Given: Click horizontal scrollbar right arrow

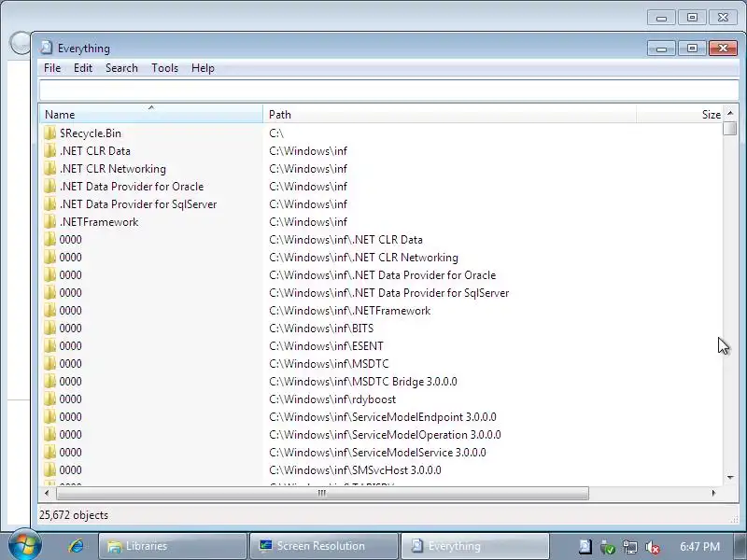Looking at the screenshot, I should (713, 493).
